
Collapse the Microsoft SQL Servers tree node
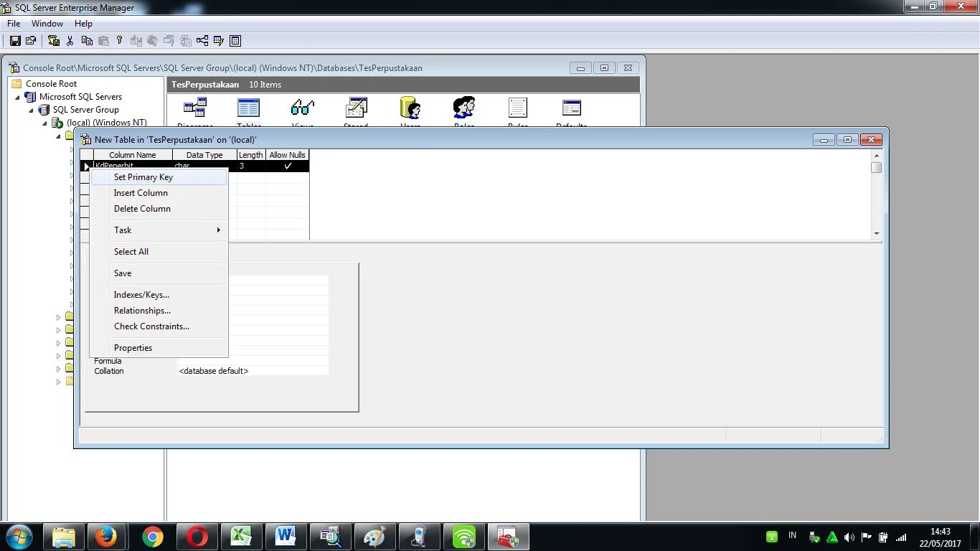point(18,97)
